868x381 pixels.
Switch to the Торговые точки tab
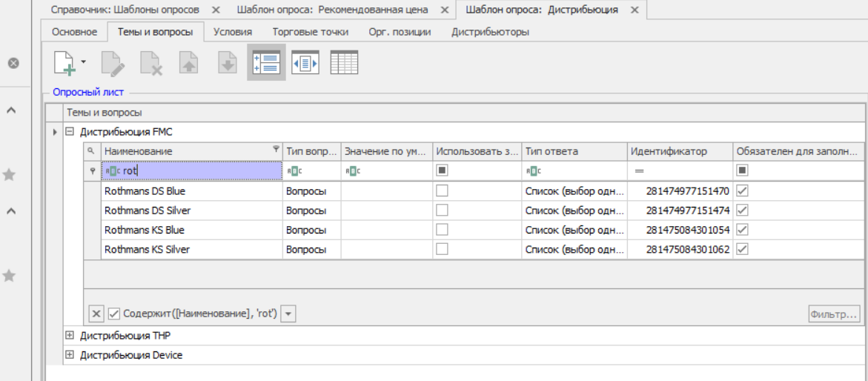click(x=310, y=32)
